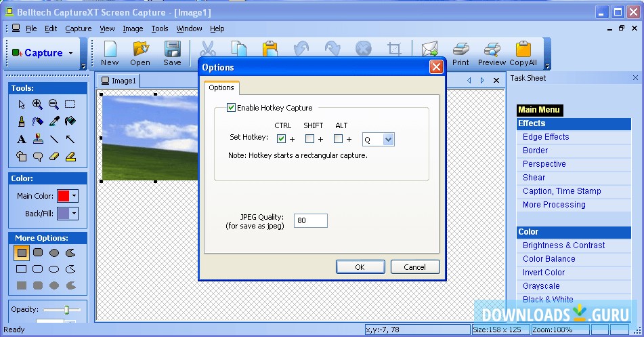Click the JPEG Quality input field
This screenshot has height=337, width=644.
click(x=311, y=220)
